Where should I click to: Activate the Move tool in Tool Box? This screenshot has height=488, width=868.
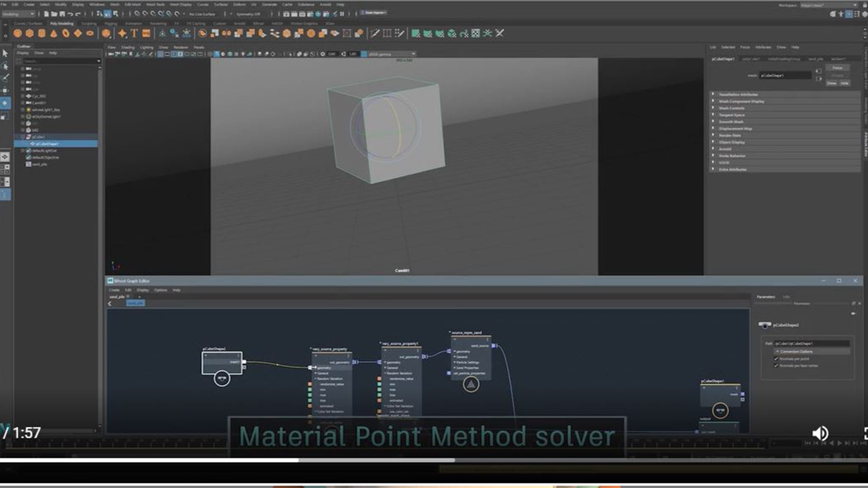5,90
